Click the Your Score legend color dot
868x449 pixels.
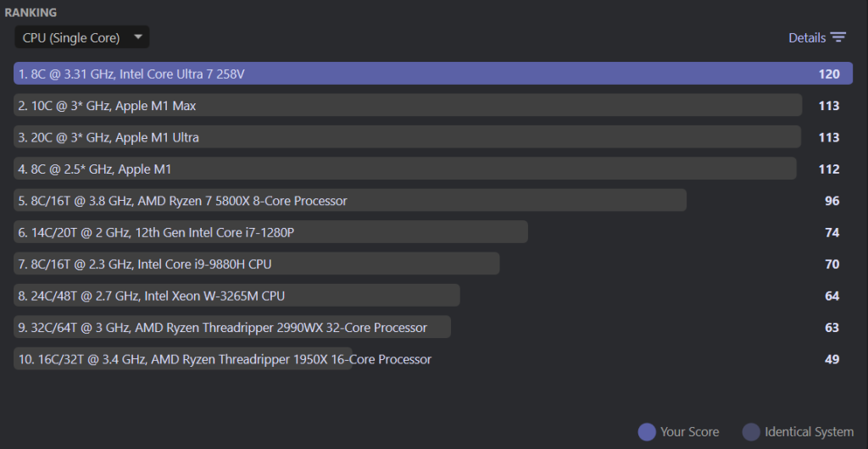coord(647,432)
